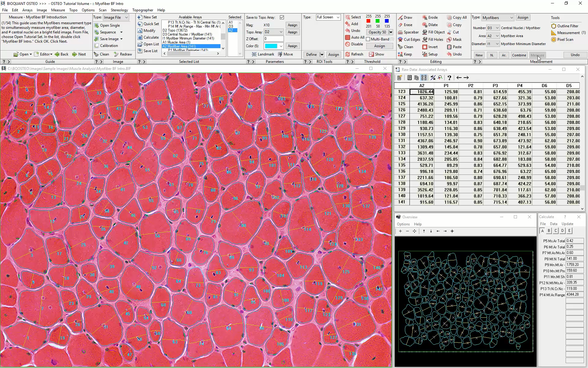Click the Invert tool icon
The width and height of the screenshot is (588, 368).
pyautogui.click(x=425, y=47)
